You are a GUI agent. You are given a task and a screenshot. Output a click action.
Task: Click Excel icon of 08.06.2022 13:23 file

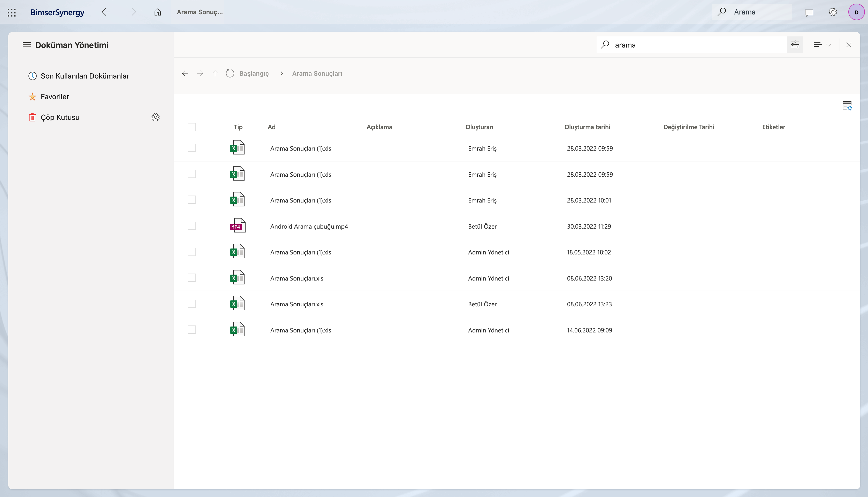click(237, 303)
